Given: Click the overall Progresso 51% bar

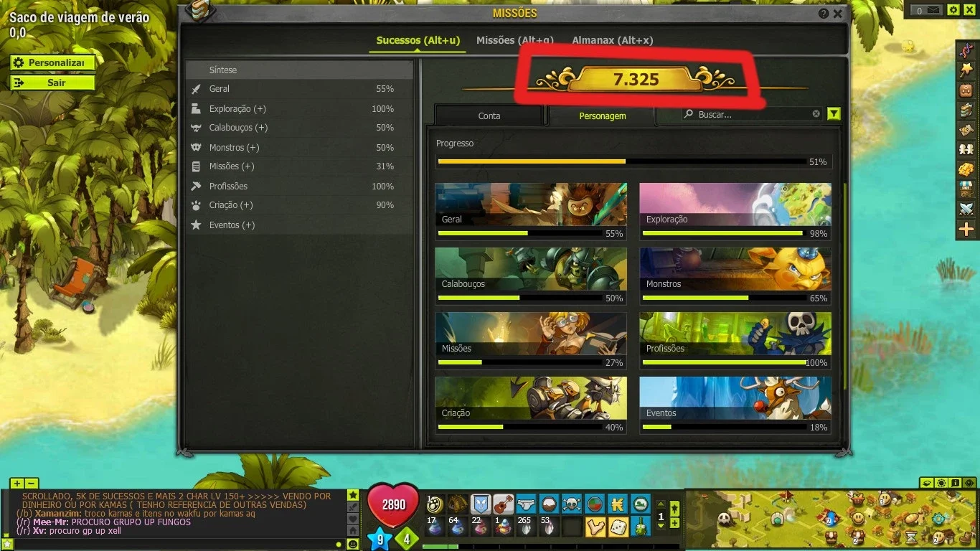Looking at the screenshot, I should pyautogui.click(x=621, y=161).
